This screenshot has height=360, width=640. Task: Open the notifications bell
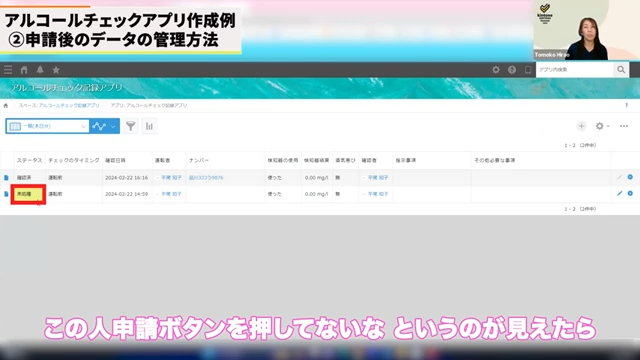click(x=40, y=70)
